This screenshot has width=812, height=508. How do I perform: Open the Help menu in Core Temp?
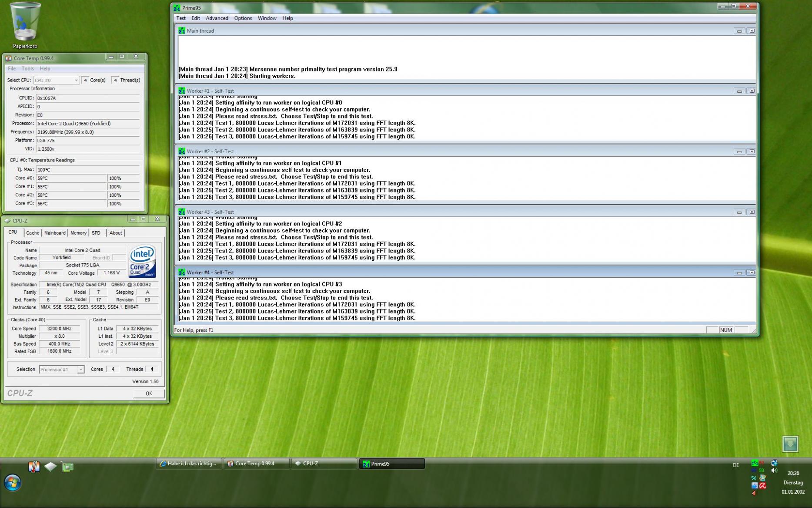click(x=45, y=68)
